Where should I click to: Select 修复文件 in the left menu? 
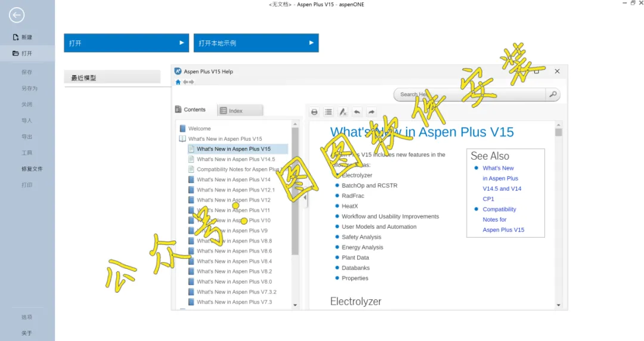click(x=32, y=169)
